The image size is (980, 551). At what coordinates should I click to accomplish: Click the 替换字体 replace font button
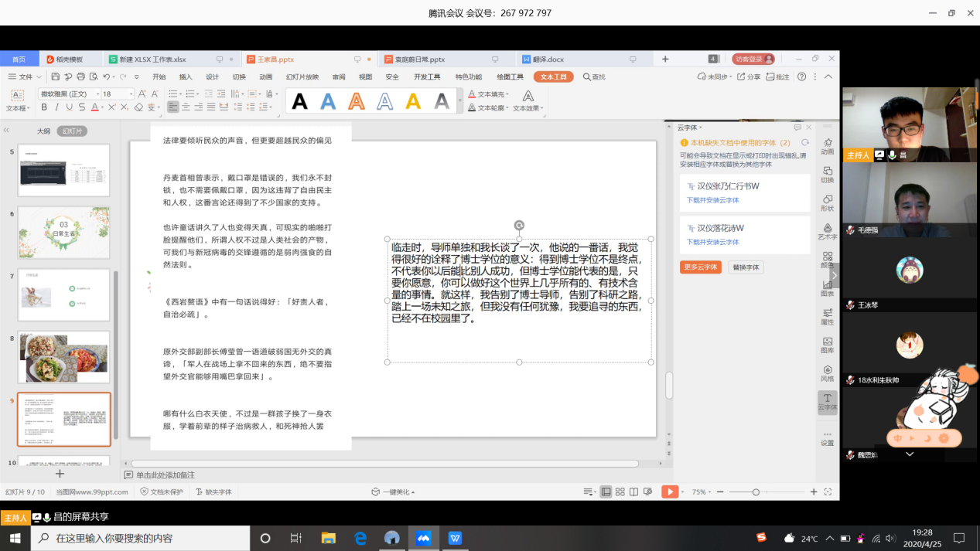click(x=746, y=267)
